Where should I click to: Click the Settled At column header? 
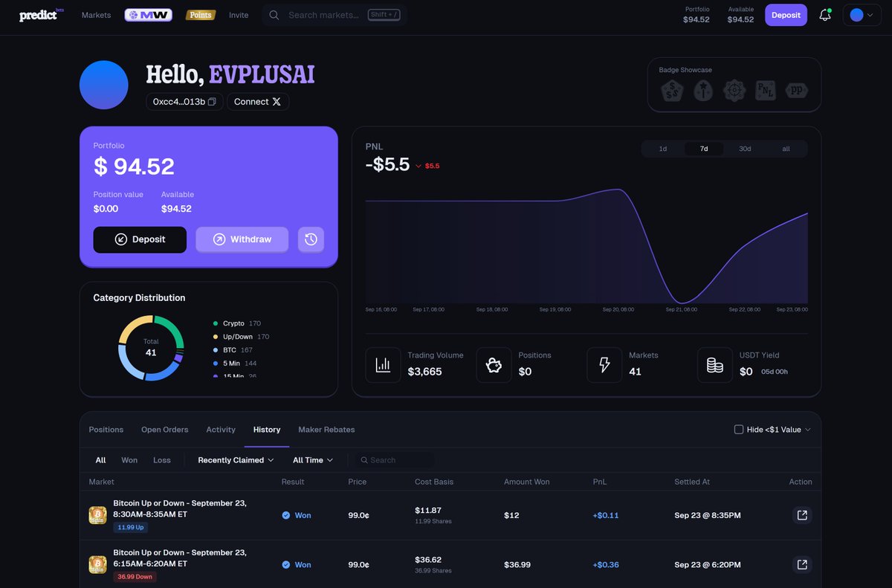tap(692, 482)
